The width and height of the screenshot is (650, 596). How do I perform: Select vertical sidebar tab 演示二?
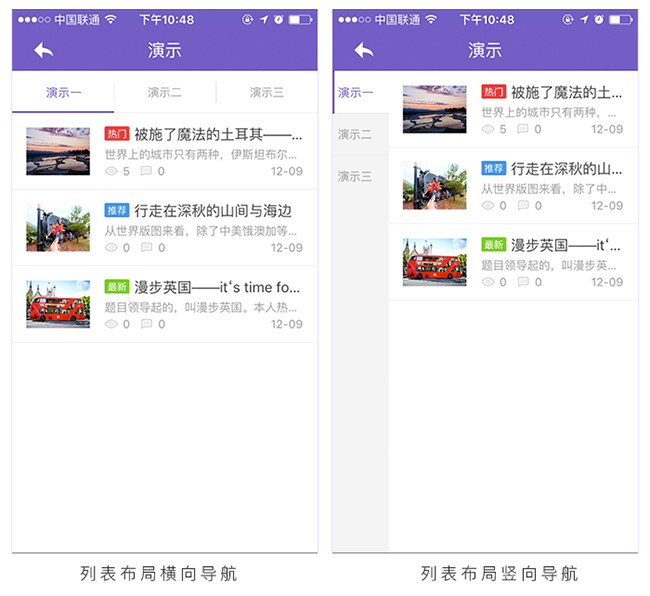[354, 135]
